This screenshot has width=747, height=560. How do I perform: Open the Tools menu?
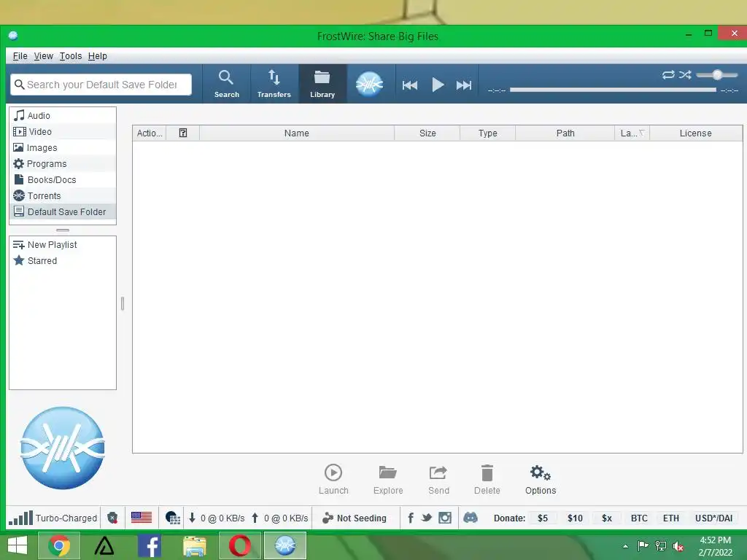[71, 56]
